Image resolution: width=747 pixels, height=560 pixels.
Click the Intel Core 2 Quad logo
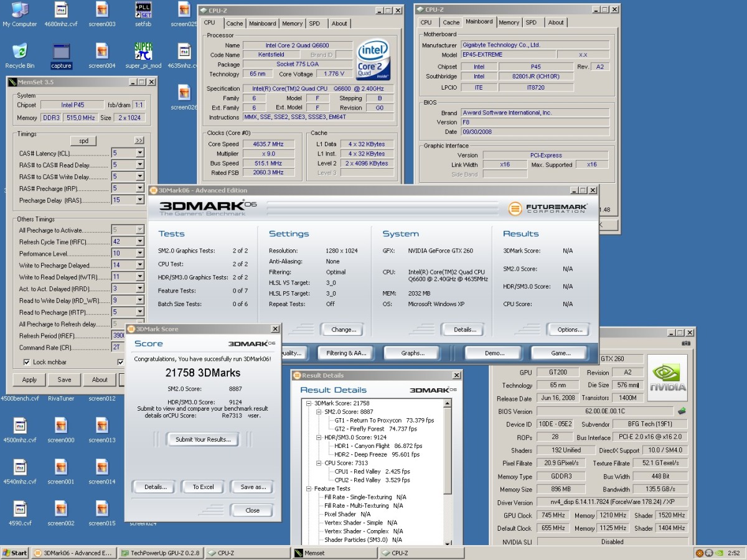(374, 60)
